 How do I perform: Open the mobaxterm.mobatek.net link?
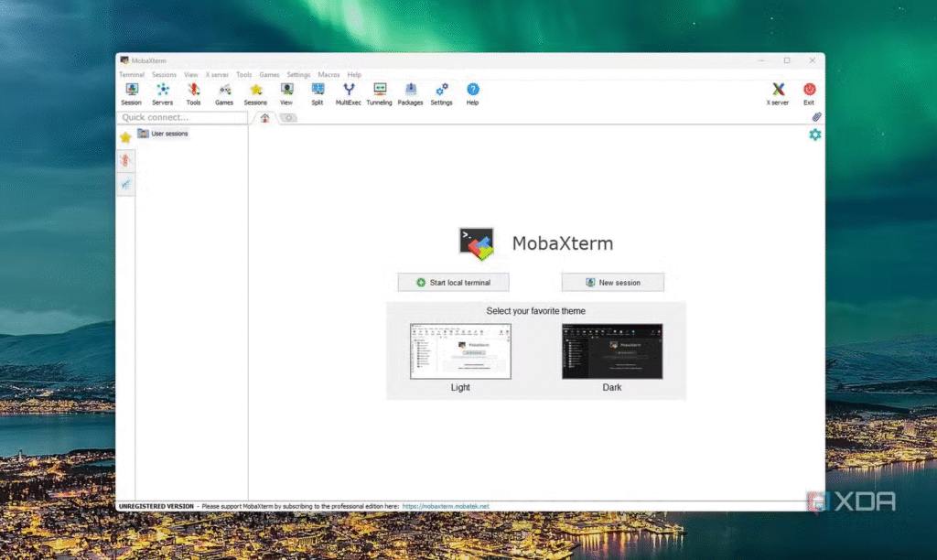(445, 506)
